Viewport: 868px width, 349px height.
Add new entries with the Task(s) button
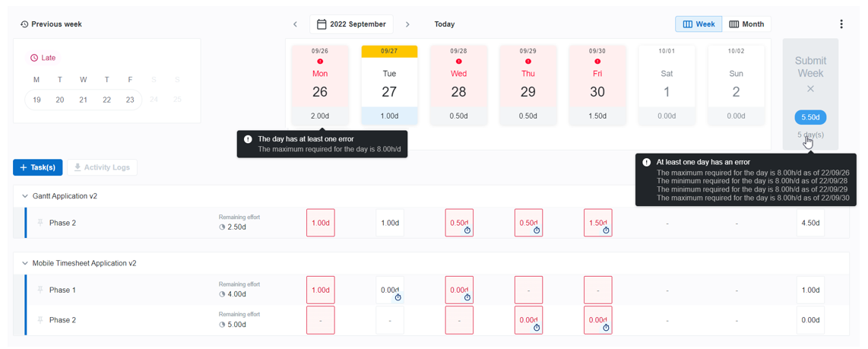(x=37, y=167)
